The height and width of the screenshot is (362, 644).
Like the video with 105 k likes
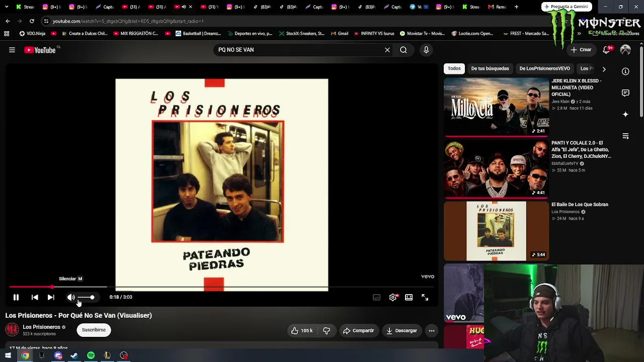click(301, 330)
